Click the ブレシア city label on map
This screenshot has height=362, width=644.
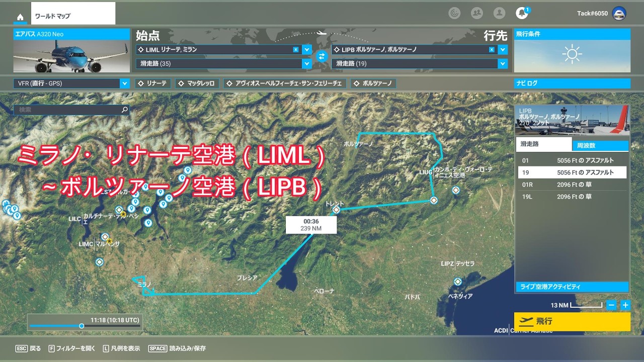coord(248,278)
